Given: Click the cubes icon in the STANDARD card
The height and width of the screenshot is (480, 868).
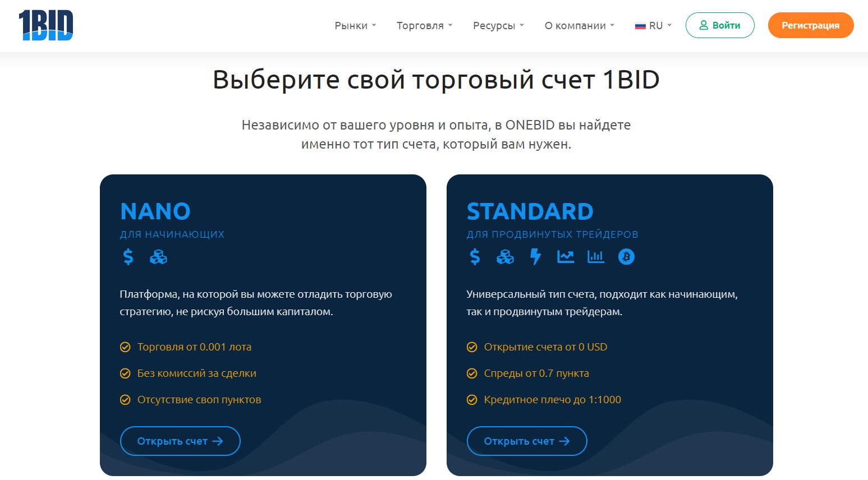Looking at the screenshot, I should (506, 257).
